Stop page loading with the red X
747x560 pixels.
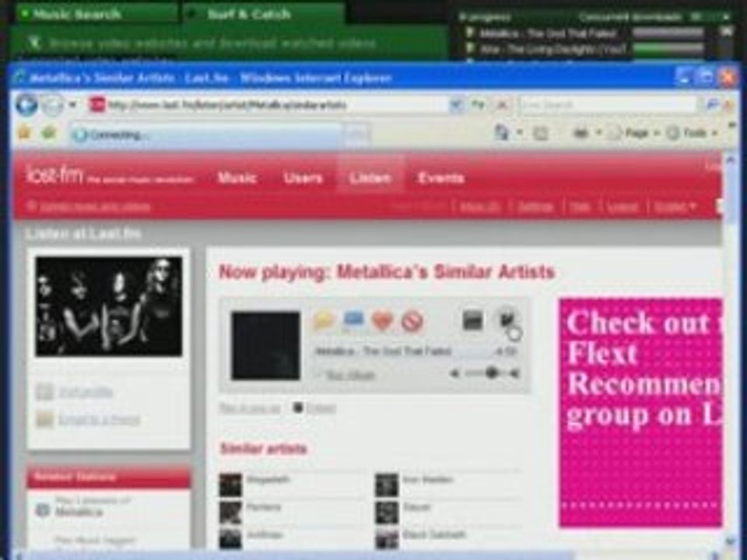(x=502, y=105)
